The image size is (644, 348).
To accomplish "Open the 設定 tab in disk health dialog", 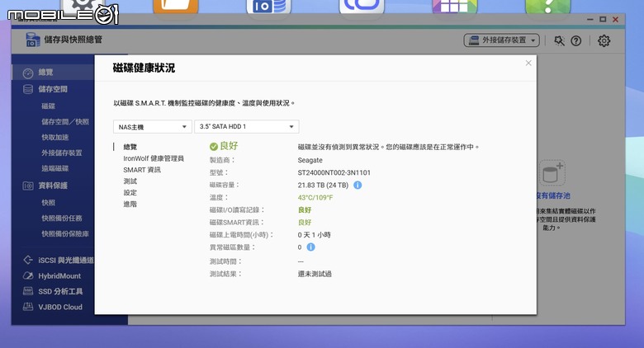I will tap(130, 193).
